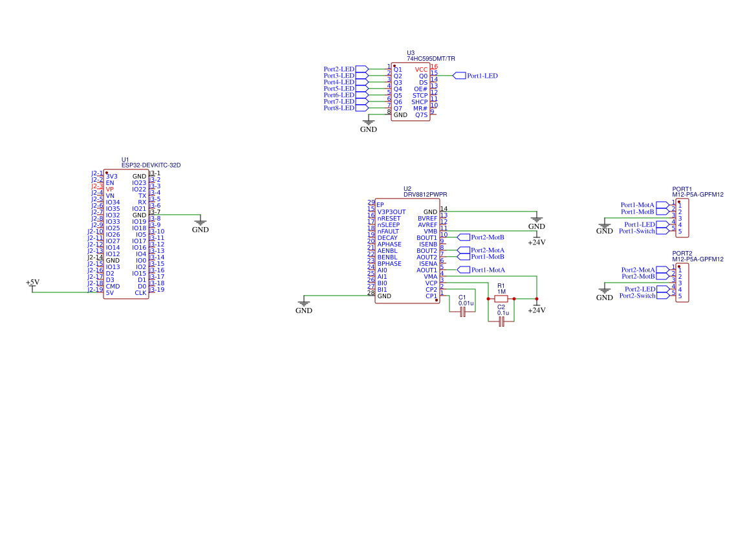This screenshot has height=535, width=756.
Task: Select the 74HC595DMT/TR part label
Action: 431,59
